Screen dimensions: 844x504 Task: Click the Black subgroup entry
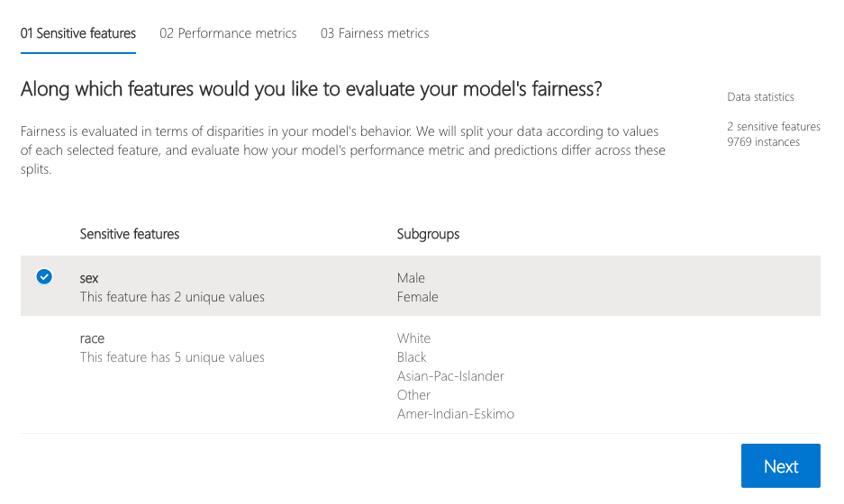[412, 357]
